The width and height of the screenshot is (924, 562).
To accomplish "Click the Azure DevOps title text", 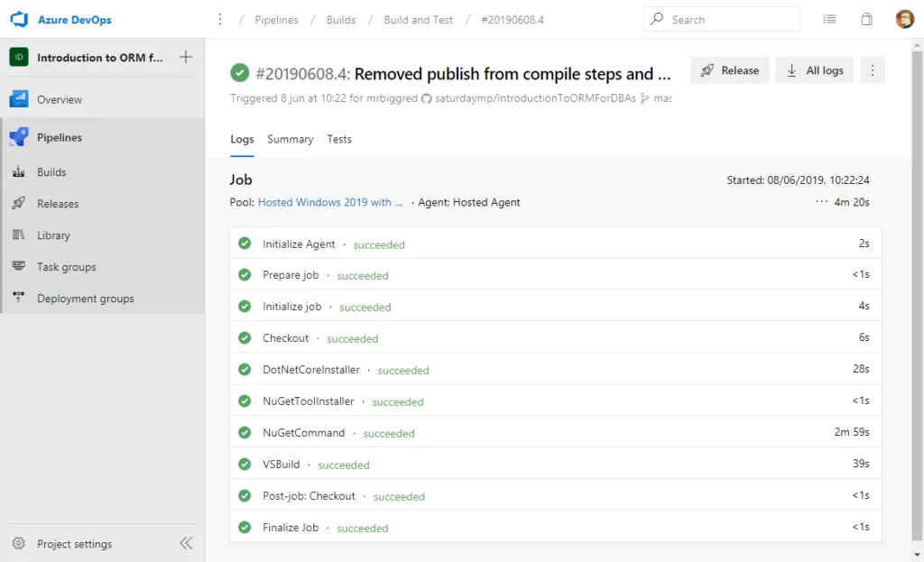I will pos(75,20).
